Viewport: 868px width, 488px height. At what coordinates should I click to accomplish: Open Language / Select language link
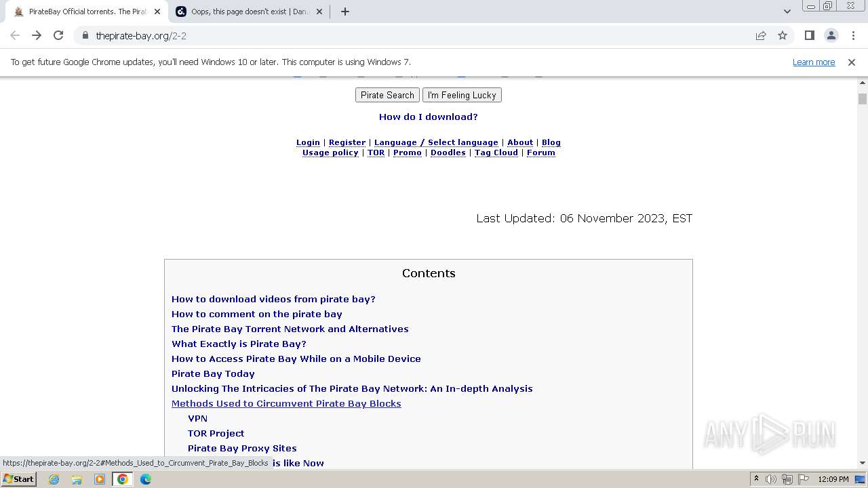(436, 142)
